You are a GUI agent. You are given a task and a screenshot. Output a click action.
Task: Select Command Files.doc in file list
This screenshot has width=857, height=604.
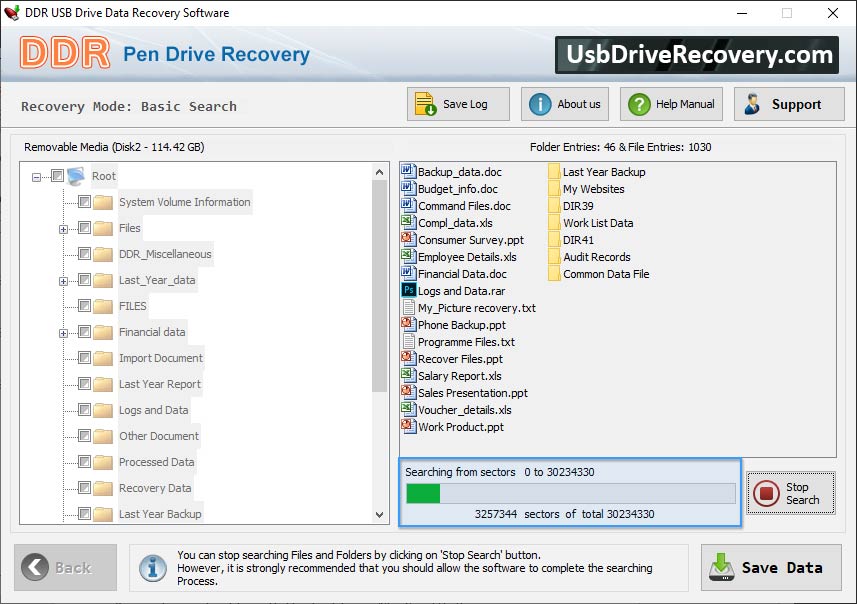[464, 206]
